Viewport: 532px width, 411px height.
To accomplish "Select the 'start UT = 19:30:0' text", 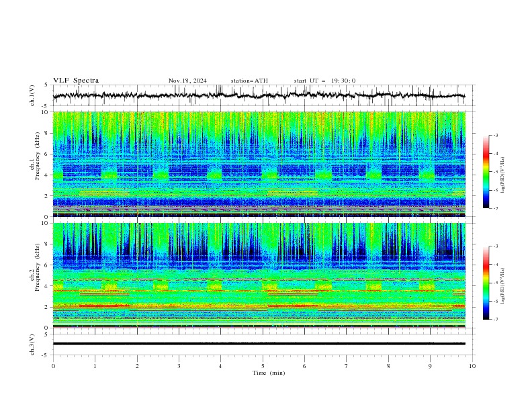I will (324, 81).
